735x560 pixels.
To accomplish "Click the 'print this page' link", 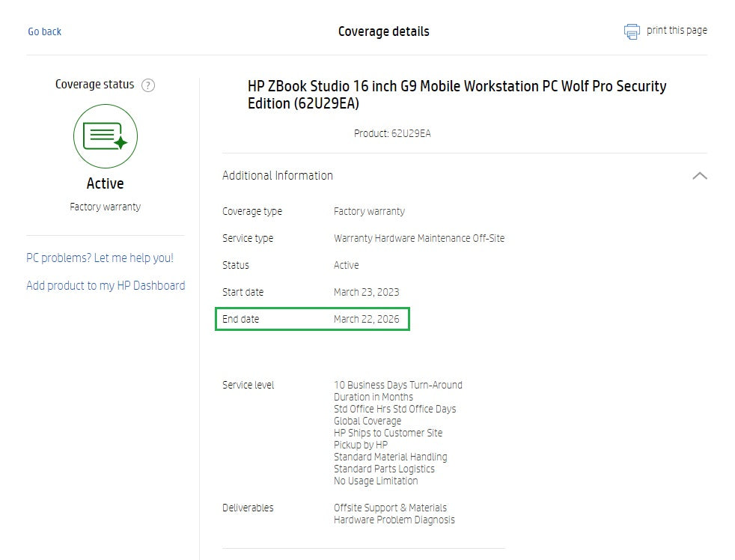I will (x=677, y=31).
